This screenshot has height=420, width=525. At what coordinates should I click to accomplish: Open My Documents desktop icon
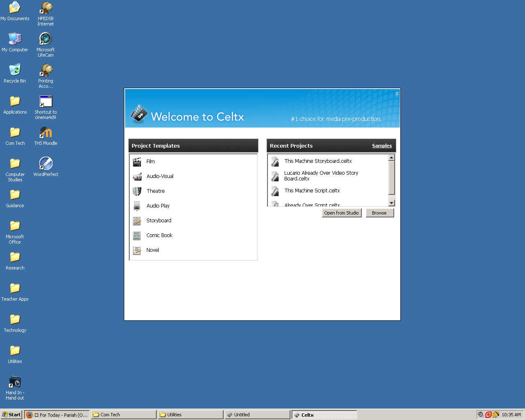point(15,7)
